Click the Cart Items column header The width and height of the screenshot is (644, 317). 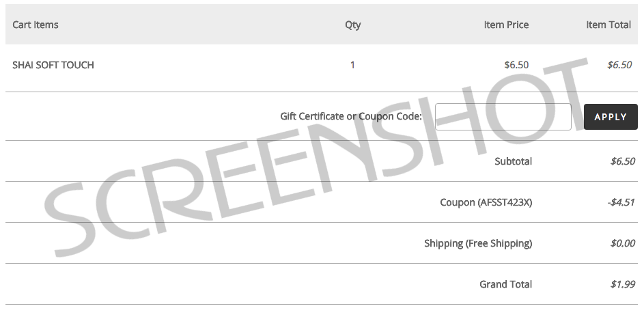tap(36, 25)
